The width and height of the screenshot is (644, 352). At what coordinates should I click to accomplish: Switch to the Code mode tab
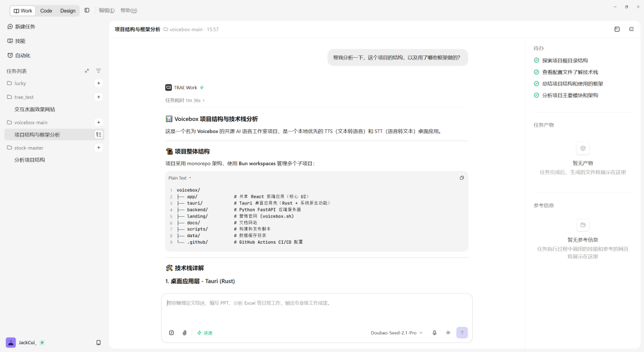click(46, 11)
